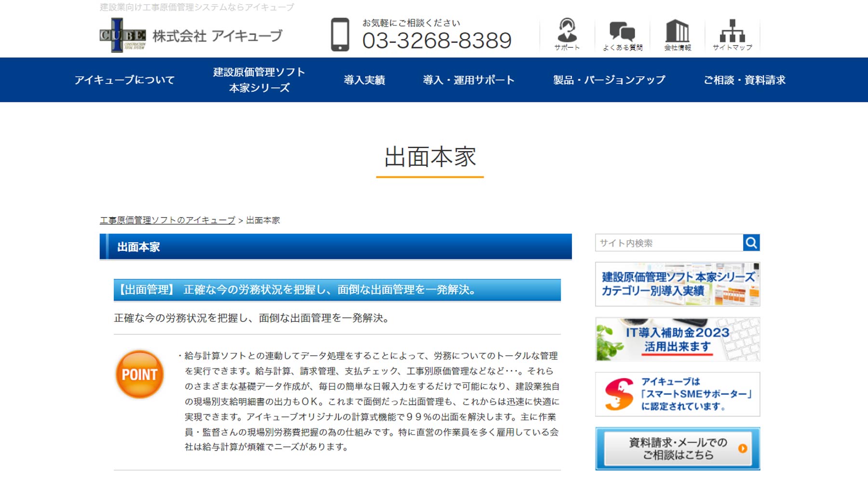This screenshot has height=479, width=868.
Task: Click breadcrumb link 工事原価管理ソフトのアイキューブ
Action: tap(167, 220)
